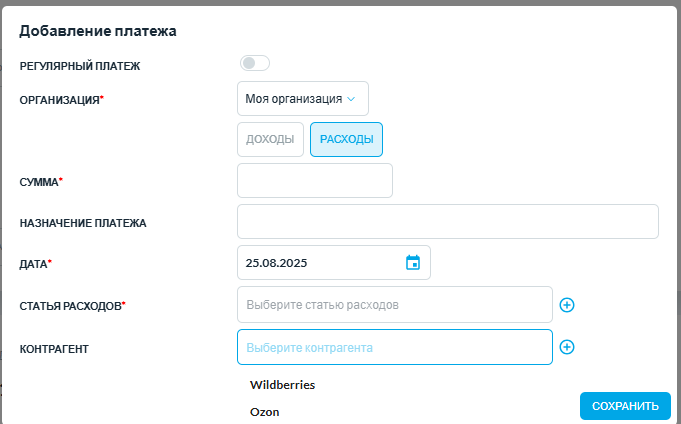
Task: Add new expense category with plus icon
Action: [567, 305]
